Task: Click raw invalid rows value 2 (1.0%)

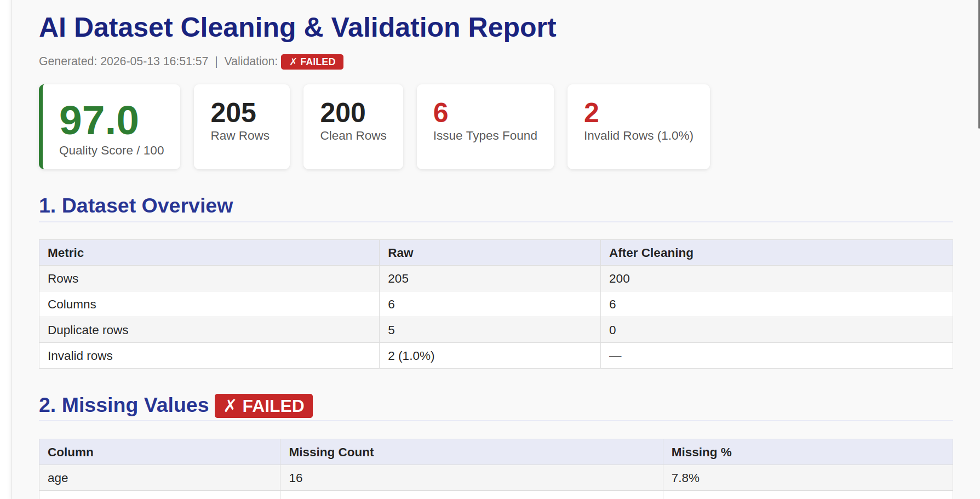Action: point(490,355)
